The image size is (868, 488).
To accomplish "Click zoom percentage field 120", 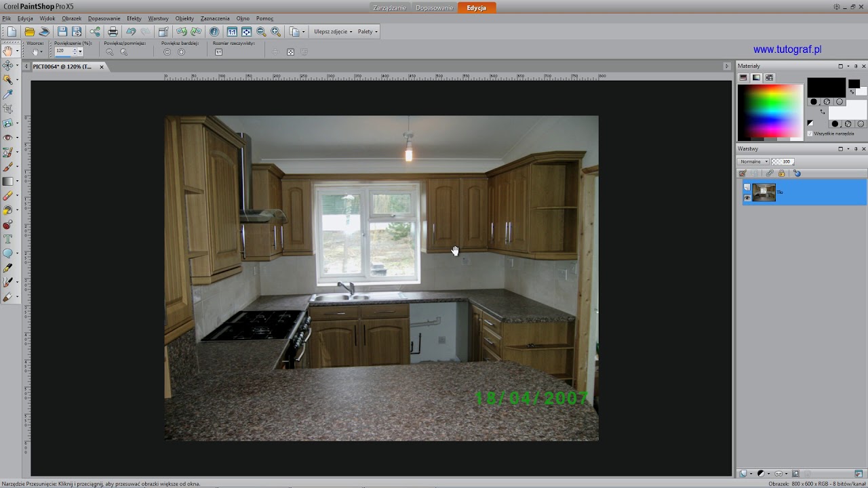I will pos(65,52).
